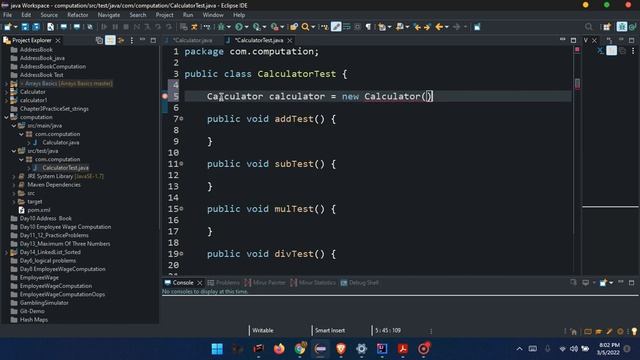Click the Save toolbar icon
This screenshot has height=360, width=640.
[25, 27]
